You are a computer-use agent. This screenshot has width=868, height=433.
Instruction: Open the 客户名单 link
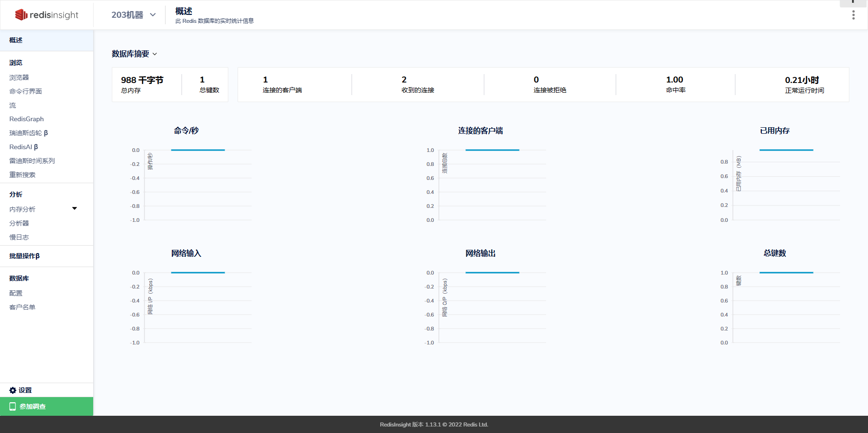pyautogui.click(x=22, y=307)
